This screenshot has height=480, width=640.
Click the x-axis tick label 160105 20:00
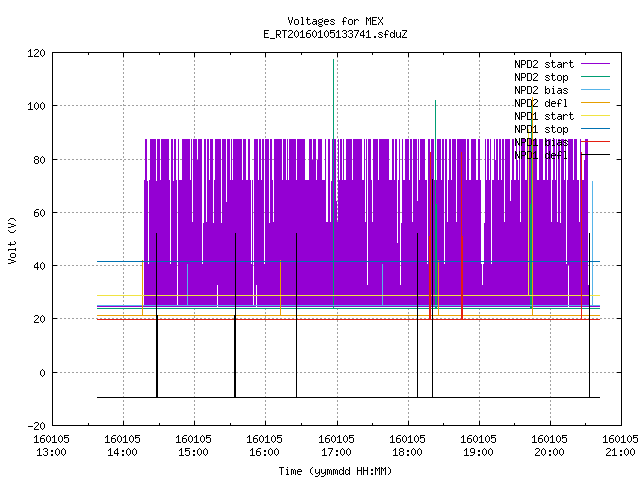pyautogui.click(x=549, y=446)
